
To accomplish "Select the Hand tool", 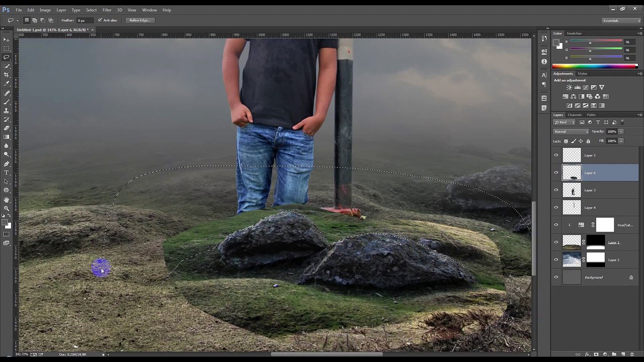I will tap(7, 200).
